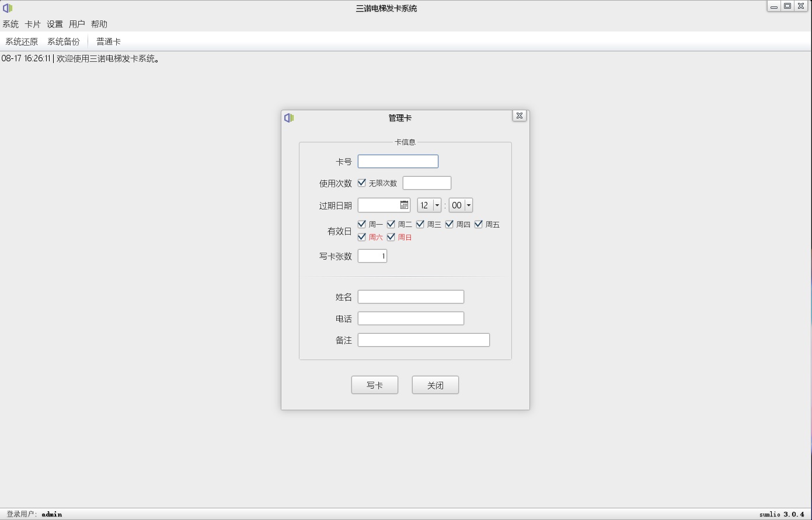Open the 帮助 menu

point(99,24)
